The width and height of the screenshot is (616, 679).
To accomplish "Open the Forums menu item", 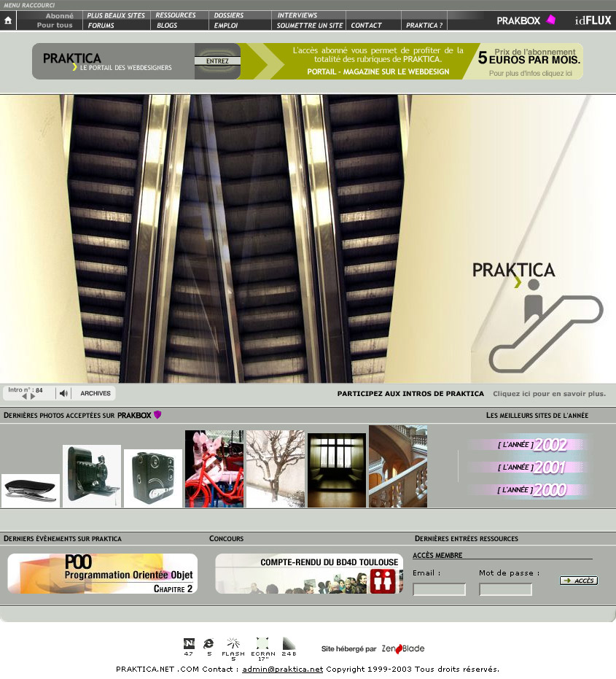I will click(101, 26).
